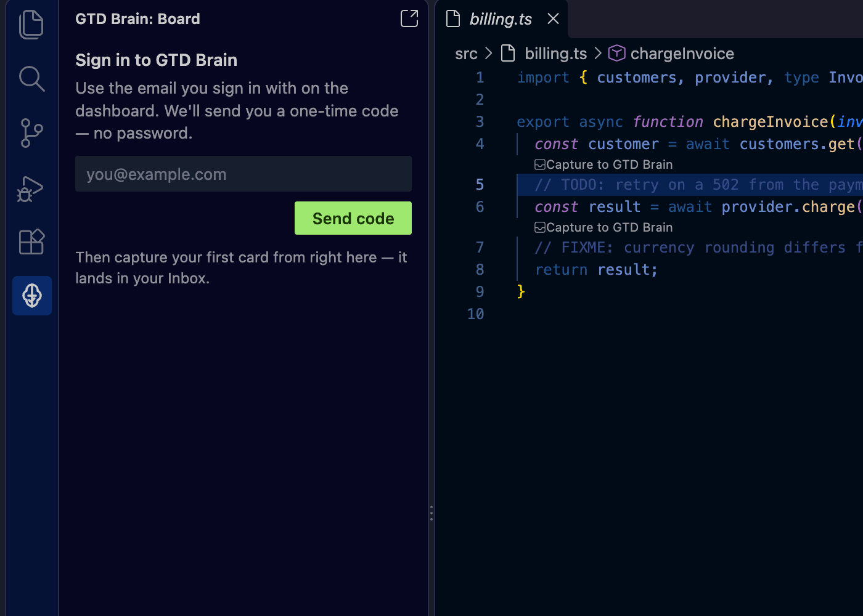The width and height of the screenshot is (863, 616).
Task: Click the TODO retry on 502 comment
Action: coord(698,185)
